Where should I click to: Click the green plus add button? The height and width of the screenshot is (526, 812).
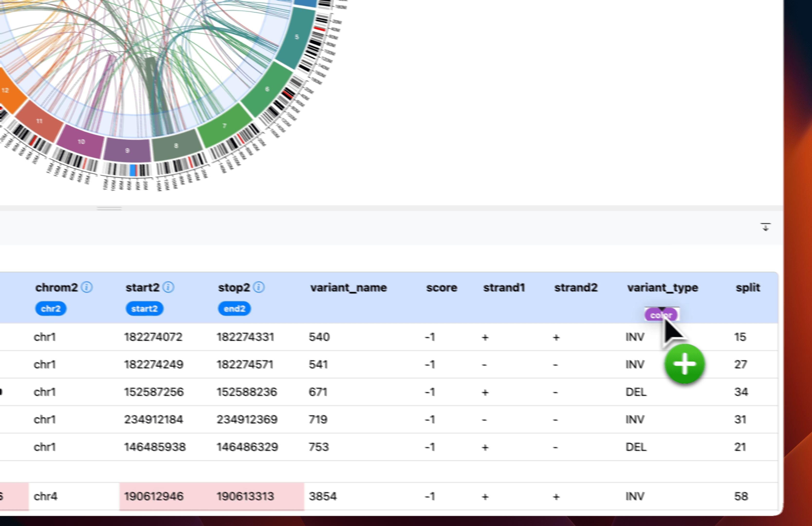pos(684,364)
